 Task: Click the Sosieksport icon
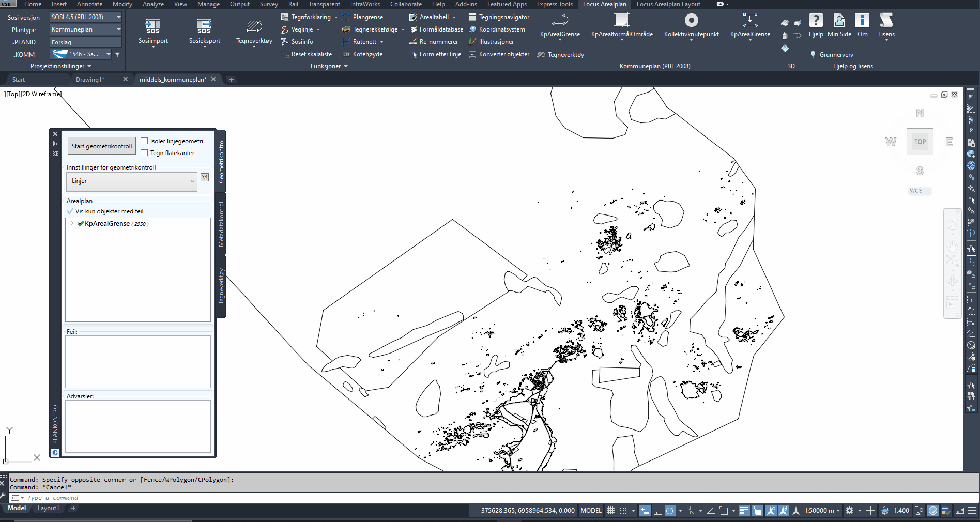pyautogui.click(x=204, y=26)
